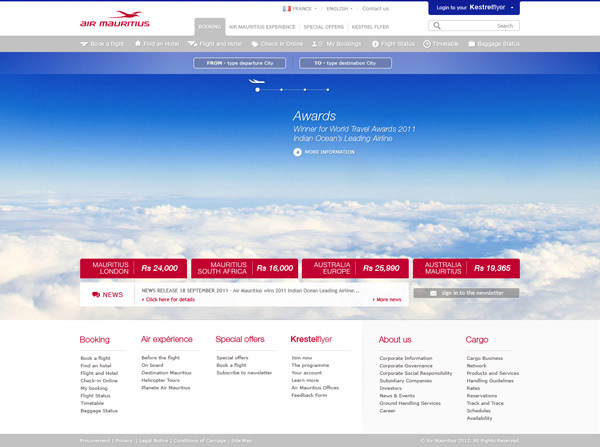Open footer Destination Mauritius link

(166, 373)
